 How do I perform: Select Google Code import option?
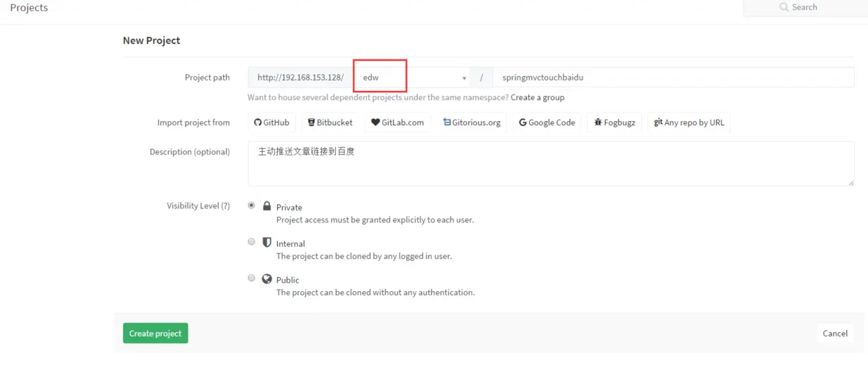547,122
